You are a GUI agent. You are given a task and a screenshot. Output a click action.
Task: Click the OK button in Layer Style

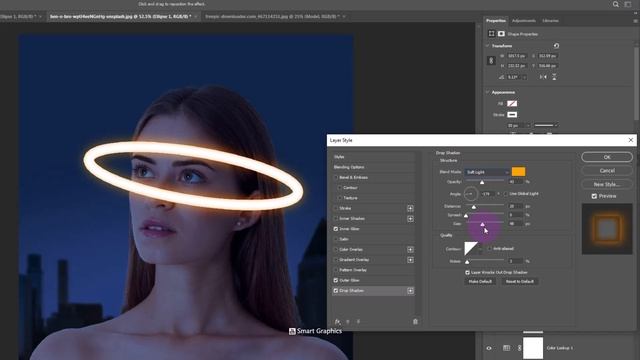coord(607,157)
